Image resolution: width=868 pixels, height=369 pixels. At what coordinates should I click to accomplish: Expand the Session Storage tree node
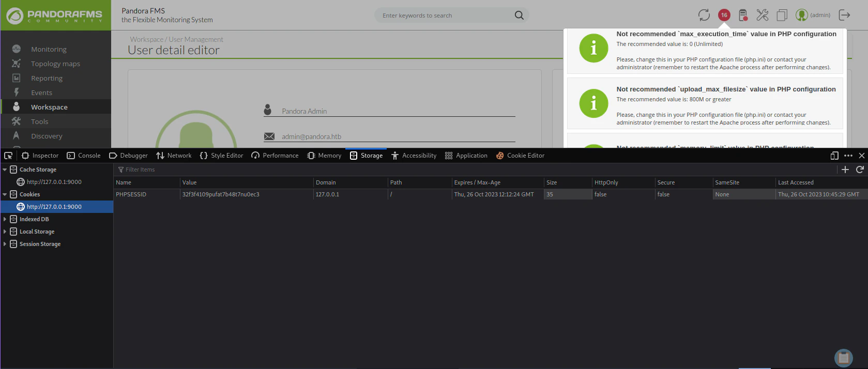point(5,244)
